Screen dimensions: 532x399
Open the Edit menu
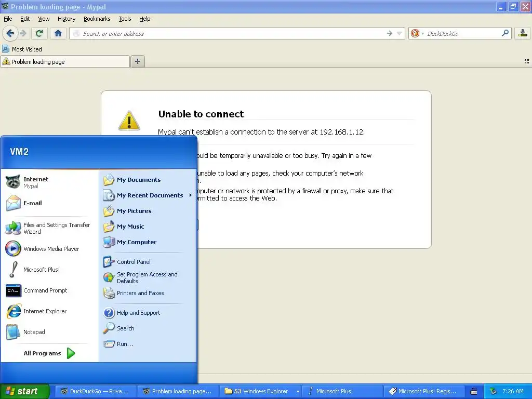[x=25, y=19]
